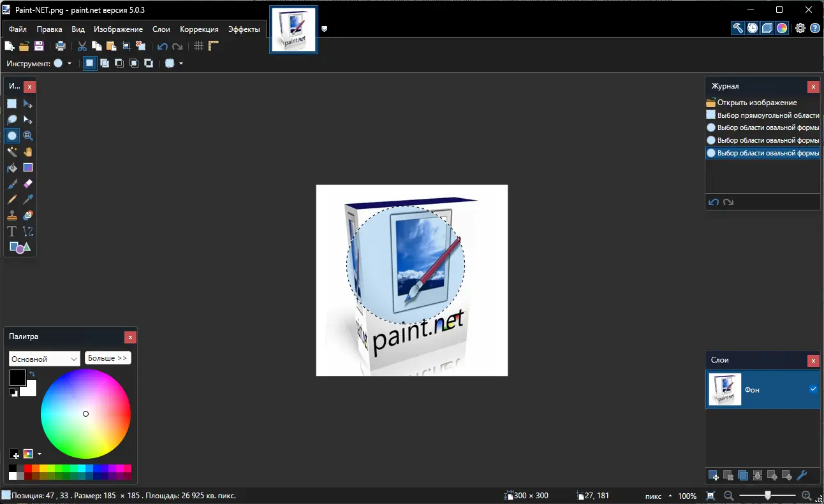
Task: Open the Инструмент tool chooser dropdown
Action: click(x=63, y=63)
